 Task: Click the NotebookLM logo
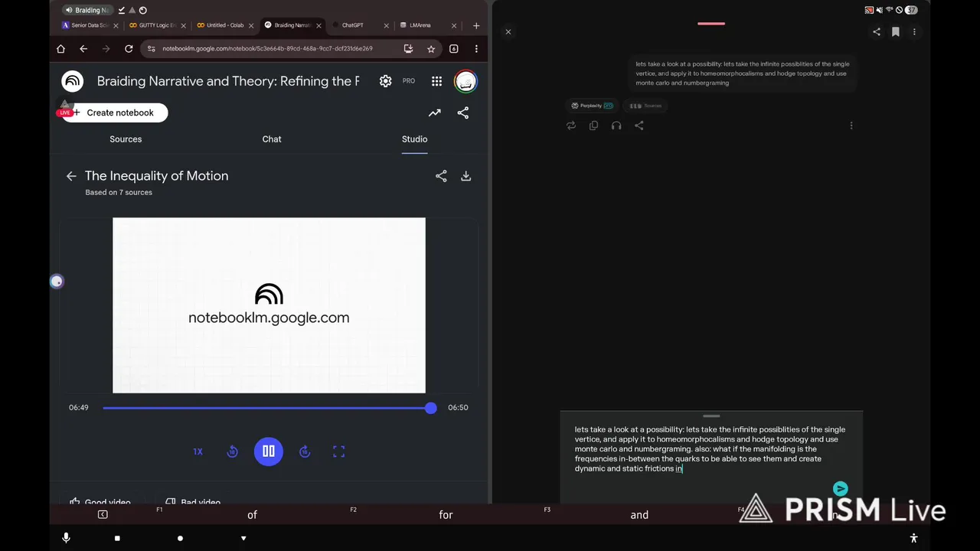pos(73,81)
